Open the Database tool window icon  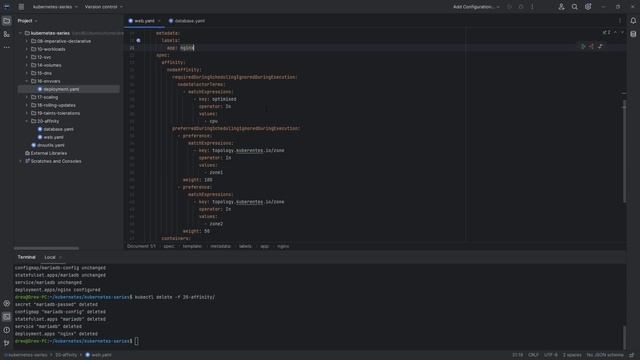pyautogui.click(x=633, y=34)
